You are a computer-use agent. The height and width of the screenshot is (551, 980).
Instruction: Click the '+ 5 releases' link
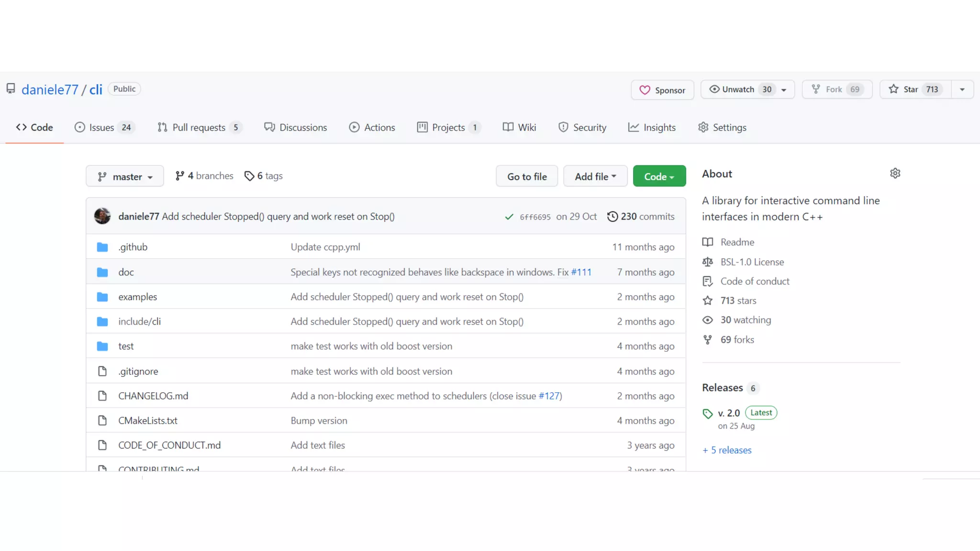[x=727, y=450]
